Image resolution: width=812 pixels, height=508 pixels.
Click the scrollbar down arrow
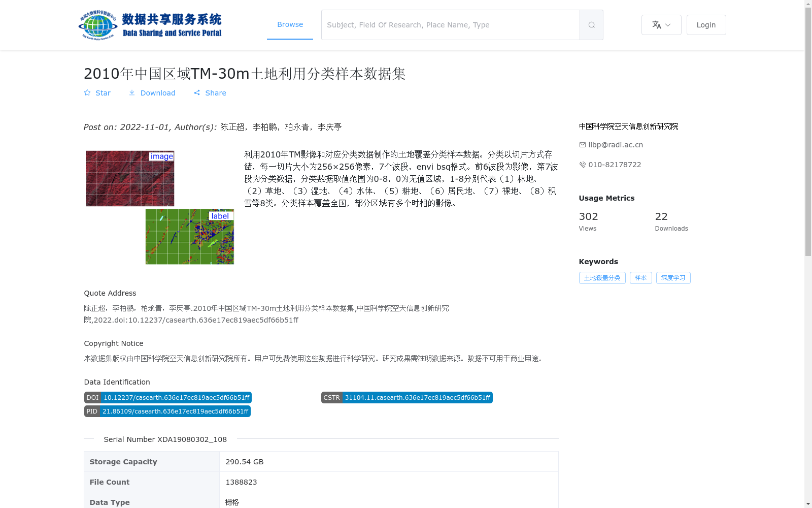[808, 504]
